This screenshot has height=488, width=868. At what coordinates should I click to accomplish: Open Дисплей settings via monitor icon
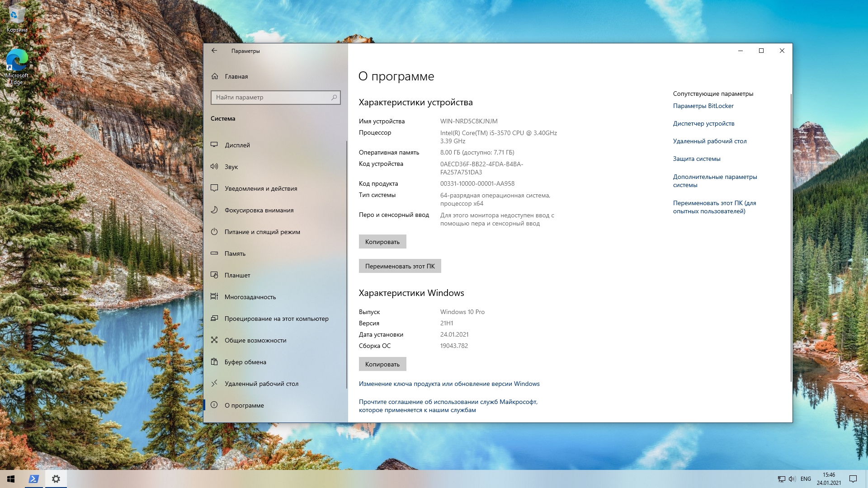coord(214,145)
